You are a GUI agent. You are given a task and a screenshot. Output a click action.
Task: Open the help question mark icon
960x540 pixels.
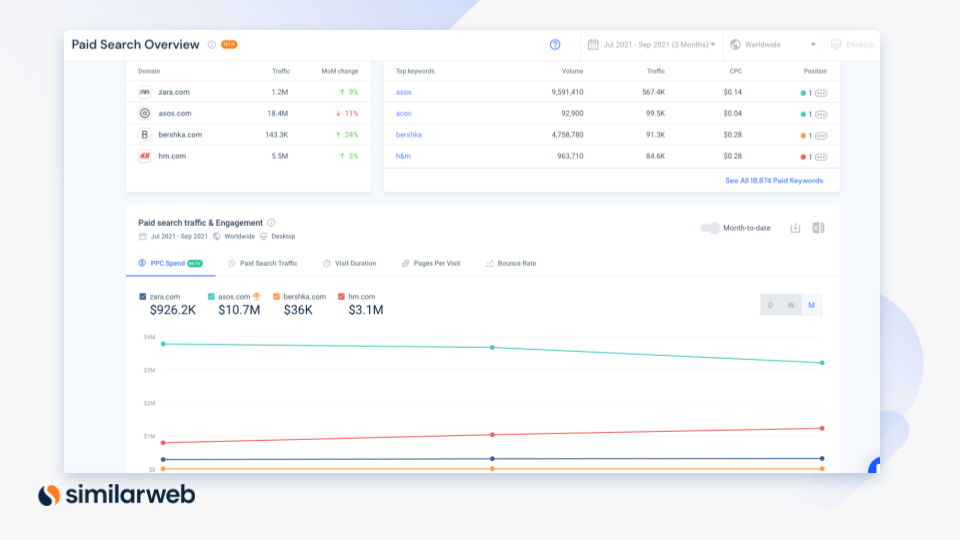[x=555, y=45]
